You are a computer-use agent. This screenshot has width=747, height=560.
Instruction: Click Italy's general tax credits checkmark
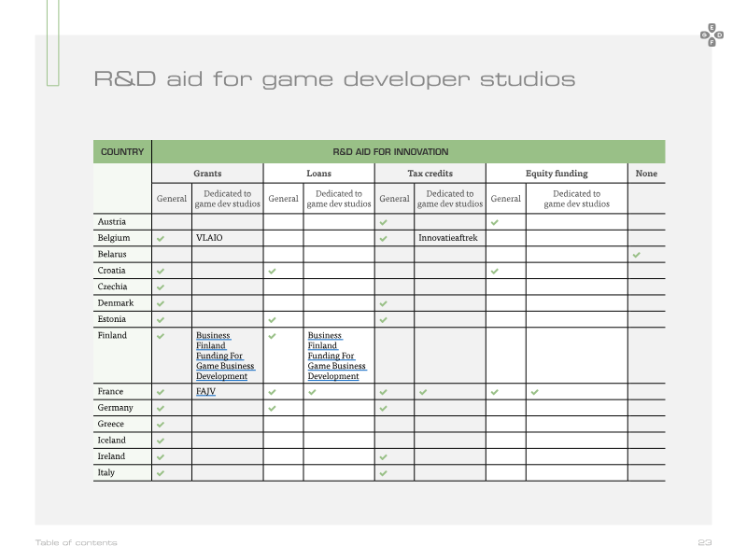pos(384,473)
